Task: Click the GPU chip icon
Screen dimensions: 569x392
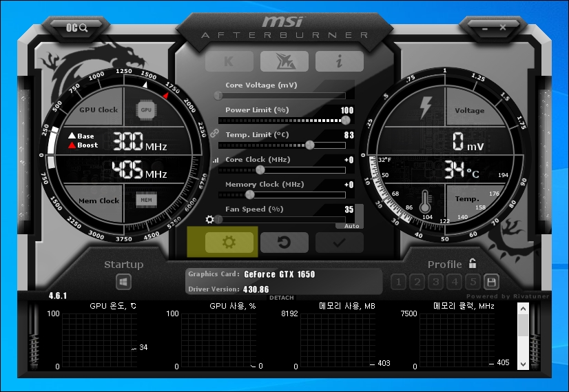Action: click(x=146, y=110)
